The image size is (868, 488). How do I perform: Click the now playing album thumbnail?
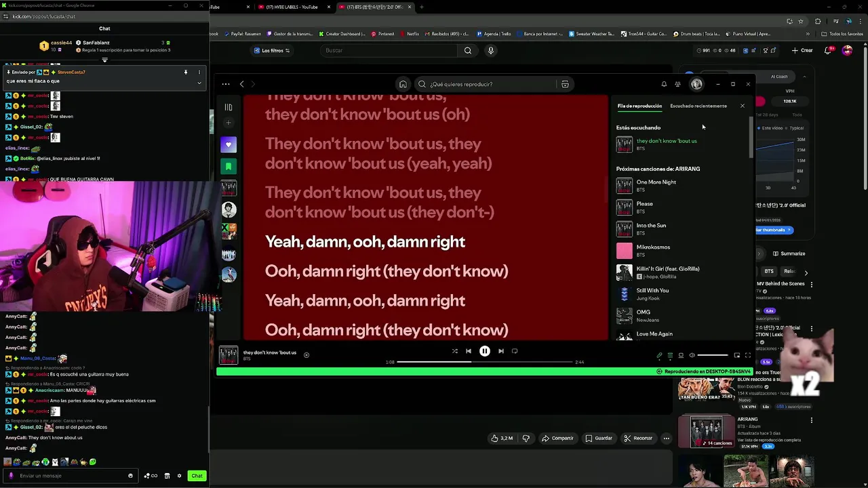[x=229, y=355]
